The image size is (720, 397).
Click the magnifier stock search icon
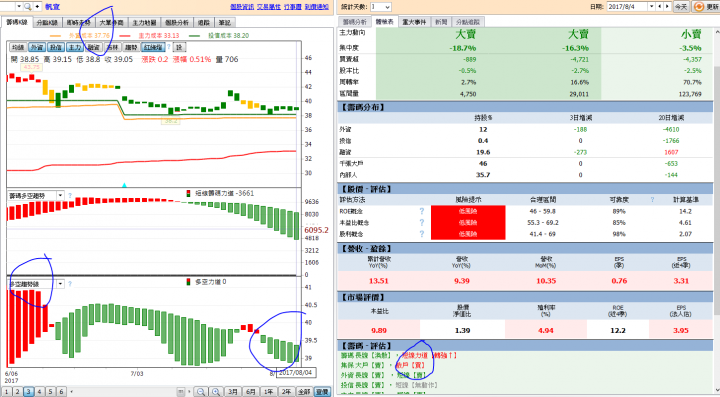[28, 6]
